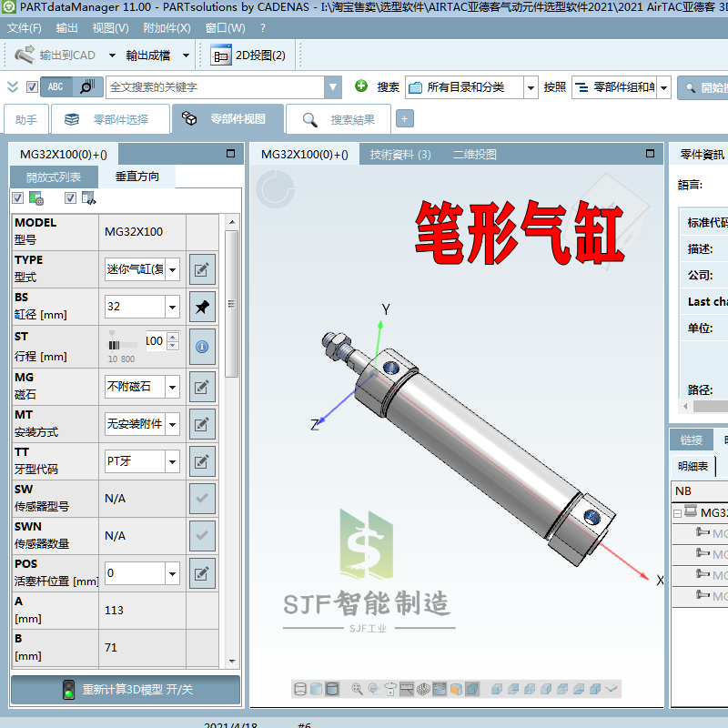Edit the POS 活塞杆位置 value icon
The height and width of the screenshot is (728, 728).
(x=202, y=574)
